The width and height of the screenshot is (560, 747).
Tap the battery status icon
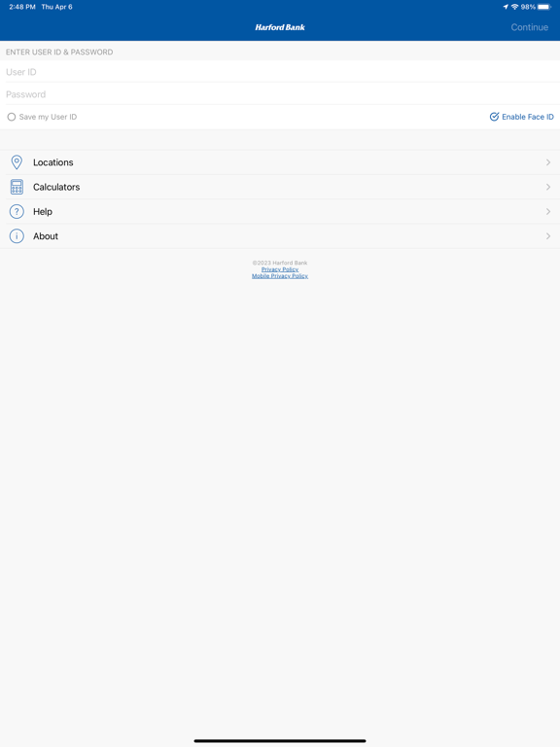(543, 7)
